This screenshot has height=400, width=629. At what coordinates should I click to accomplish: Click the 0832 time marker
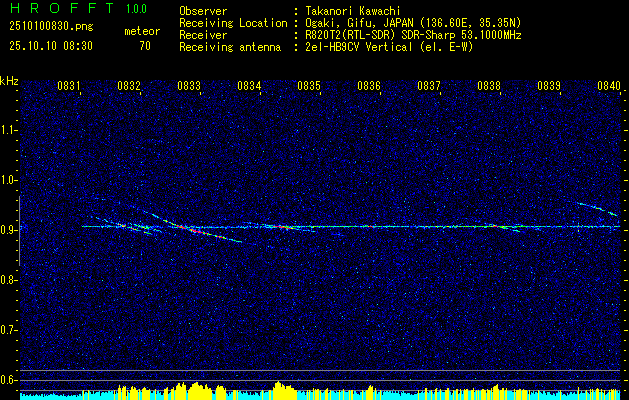point(129,85)
